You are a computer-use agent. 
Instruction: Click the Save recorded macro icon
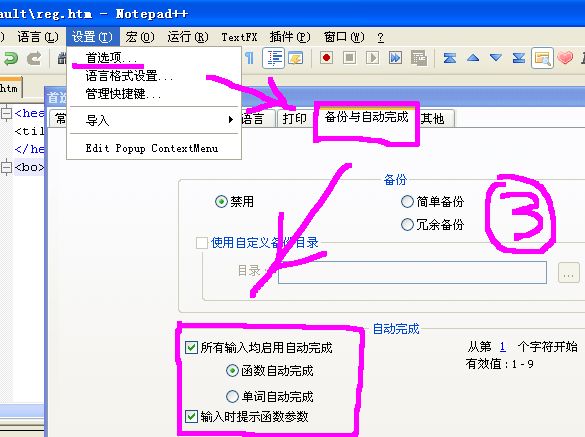point(419,58)
